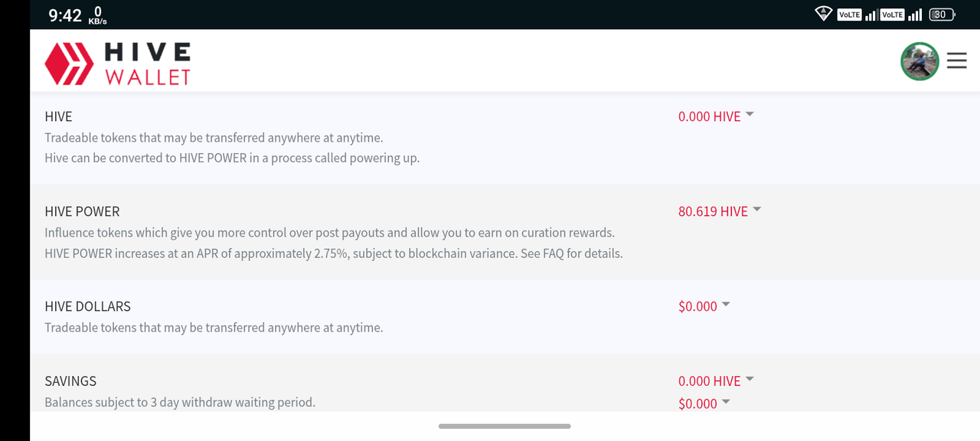Click the 'See FAQ for details' text
The width and height of the screenshot is (980, 441).
click(572, 253)
